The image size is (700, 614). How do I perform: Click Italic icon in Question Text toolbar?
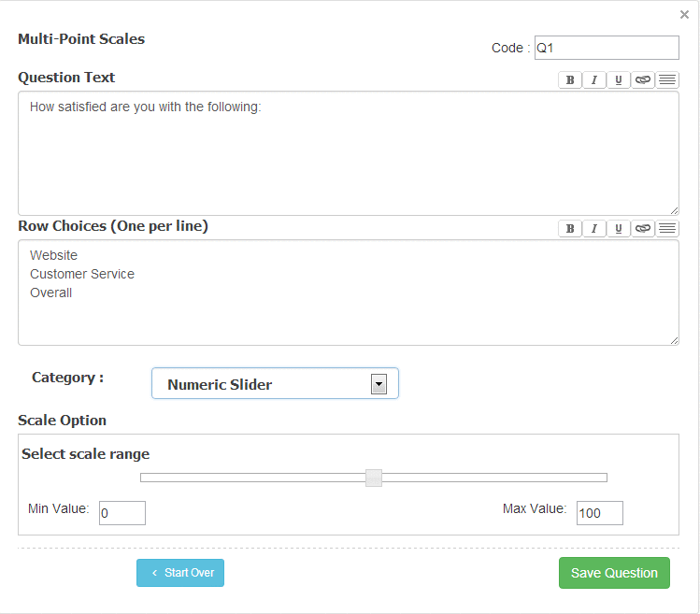(x=594, y=80)
